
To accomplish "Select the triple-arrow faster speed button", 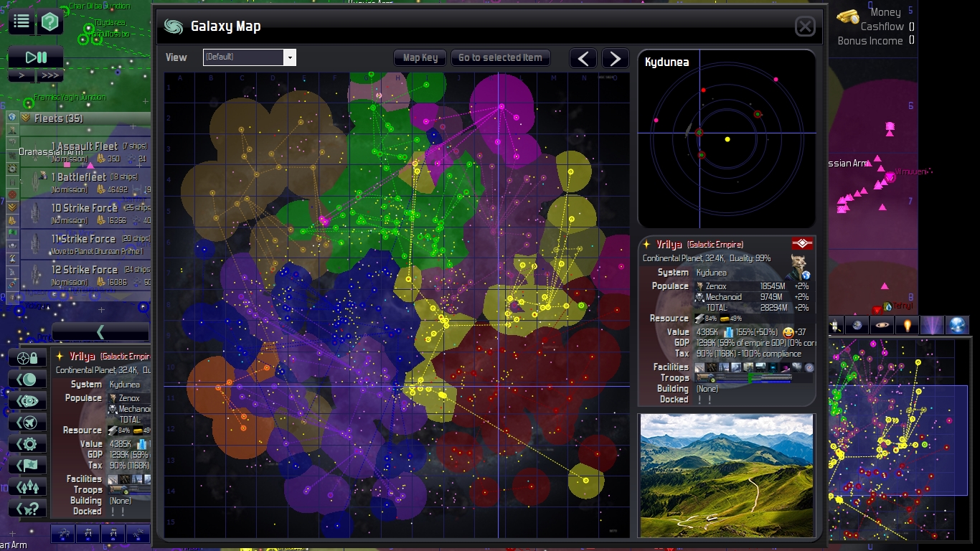I will 50,75.
